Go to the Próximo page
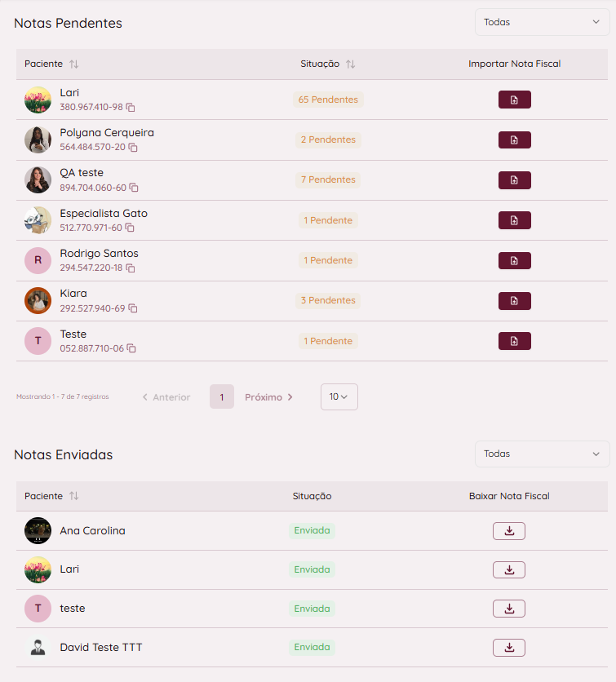The width and height of the screenshot is (616, 682). pyautogui.click(x=268, y=397)
